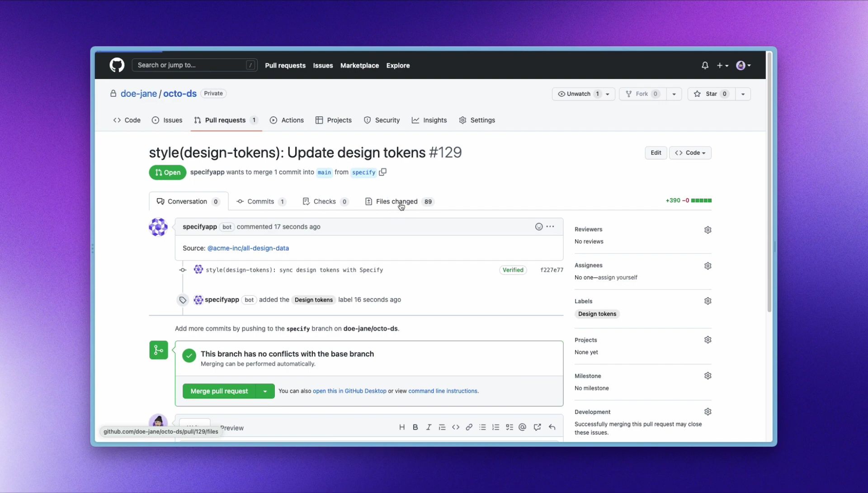
Task: Star the octo-ds repository
Action: click(712, 94)
